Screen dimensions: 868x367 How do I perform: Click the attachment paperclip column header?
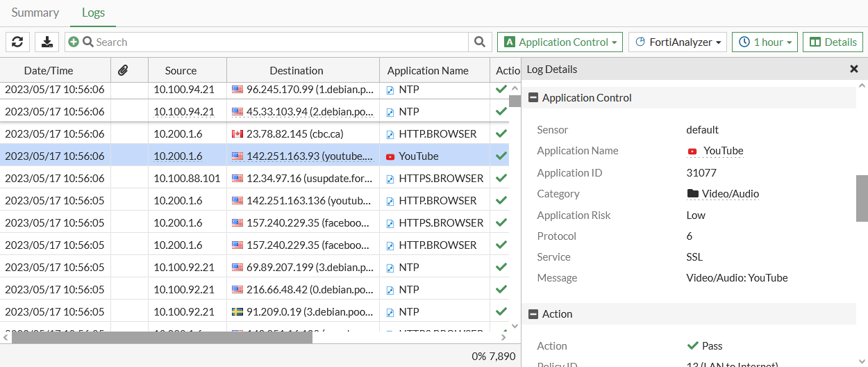[x=123, y=70]
